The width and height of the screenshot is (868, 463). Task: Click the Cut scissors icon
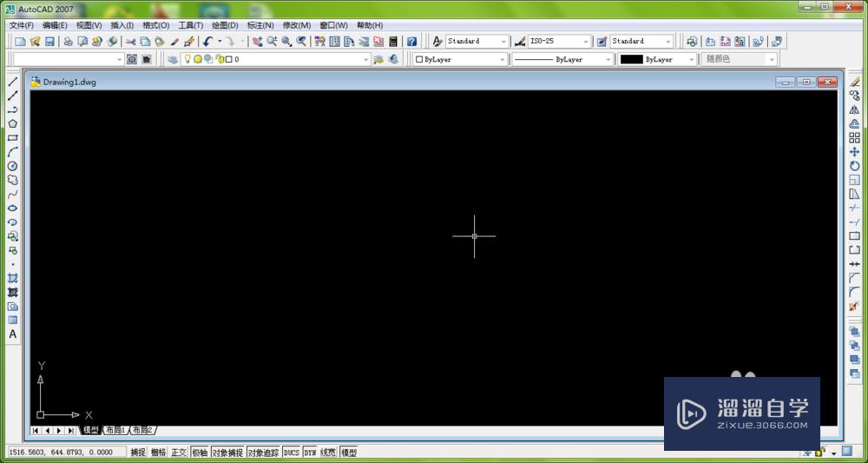131,41
